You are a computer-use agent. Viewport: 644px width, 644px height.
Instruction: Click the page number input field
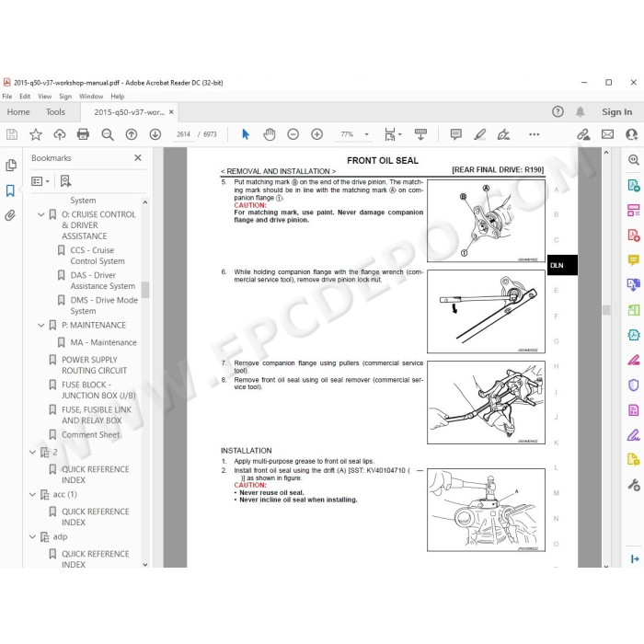183,134
